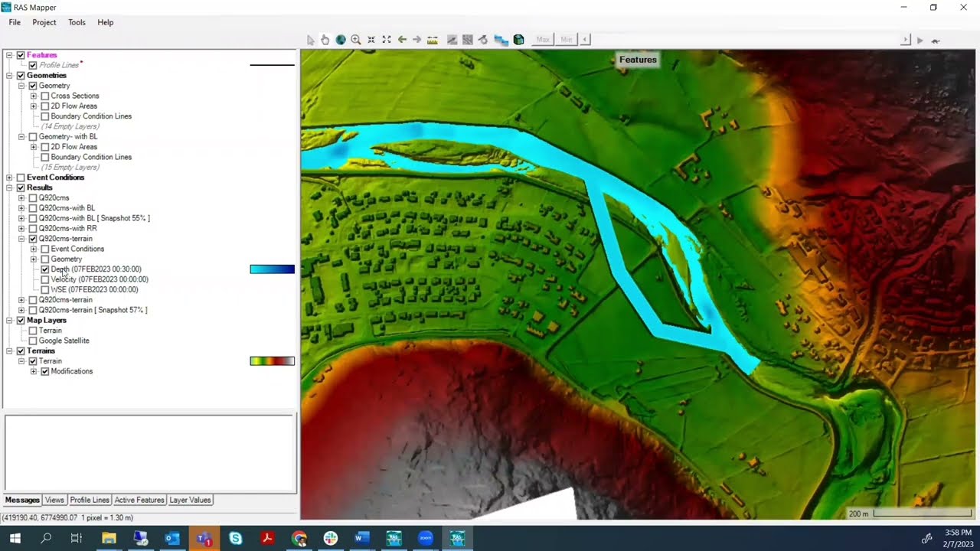This screenshot has height=551, width=980.
Task: Open Microsoft Word from taskbar
Action: point(362,539)
